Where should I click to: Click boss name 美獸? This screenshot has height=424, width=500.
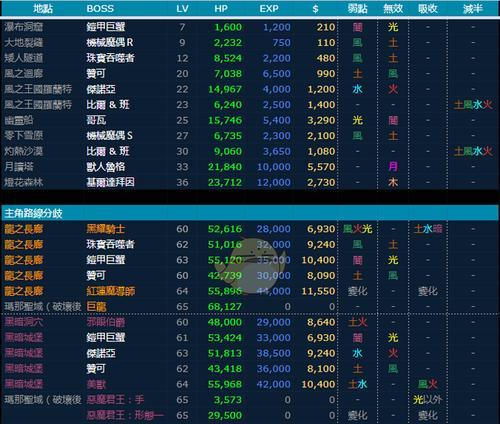point(96,384)
